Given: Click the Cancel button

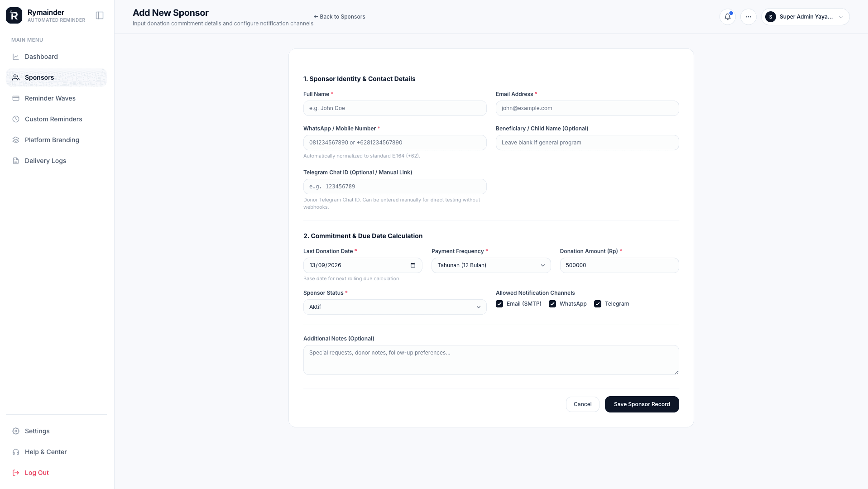Looking at the screenshot, I should (582, 404).
